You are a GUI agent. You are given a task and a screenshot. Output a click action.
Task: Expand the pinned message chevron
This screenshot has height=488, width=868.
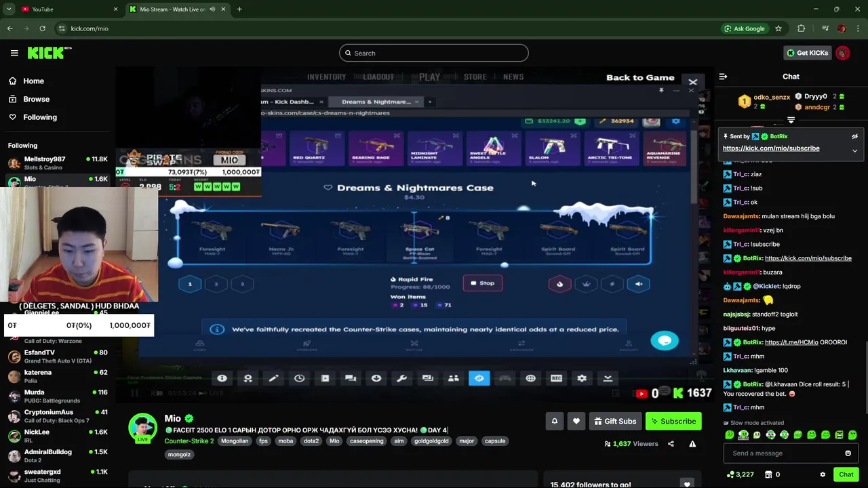point(854,150)
